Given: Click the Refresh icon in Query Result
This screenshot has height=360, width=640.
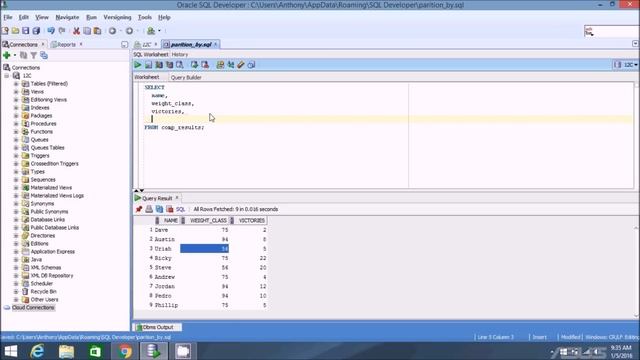Looking at the screenshot, I should tap(159, 209).
